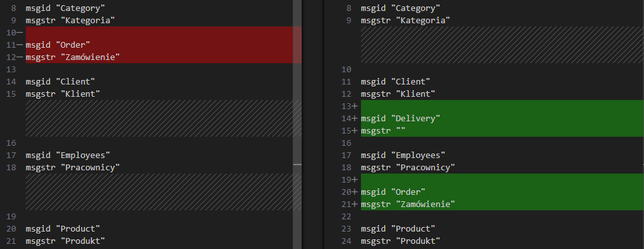Click the added msgid "Delivery" line

[x=400, y=118]
